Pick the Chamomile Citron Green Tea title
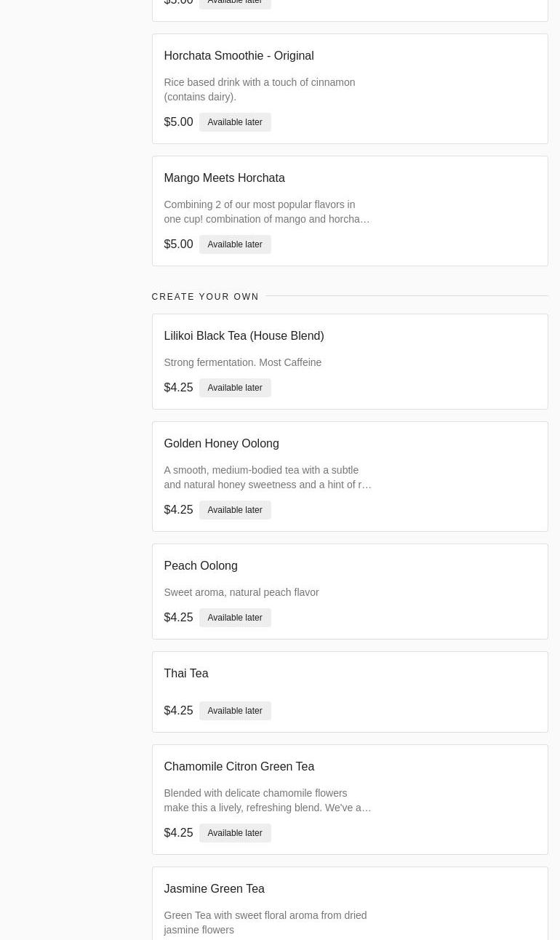The image size is (560, 940). pos(239,767)
